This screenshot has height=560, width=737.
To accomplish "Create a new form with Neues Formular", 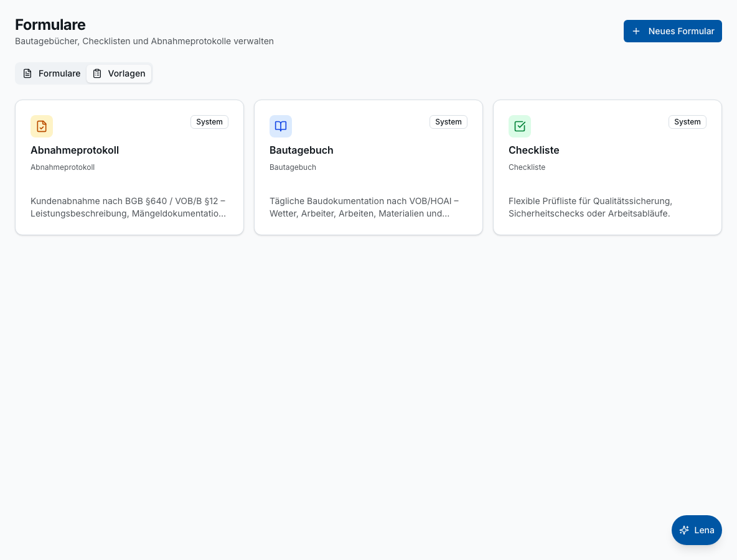I will pyautogui.click(x=673, y=31).
